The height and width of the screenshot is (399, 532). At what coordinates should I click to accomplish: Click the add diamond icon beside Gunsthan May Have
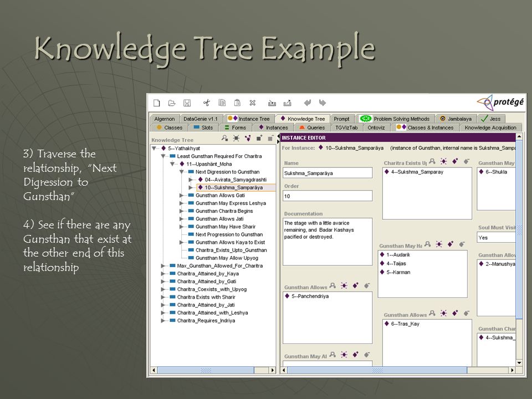pyautogui.click(x=451, y=244)
